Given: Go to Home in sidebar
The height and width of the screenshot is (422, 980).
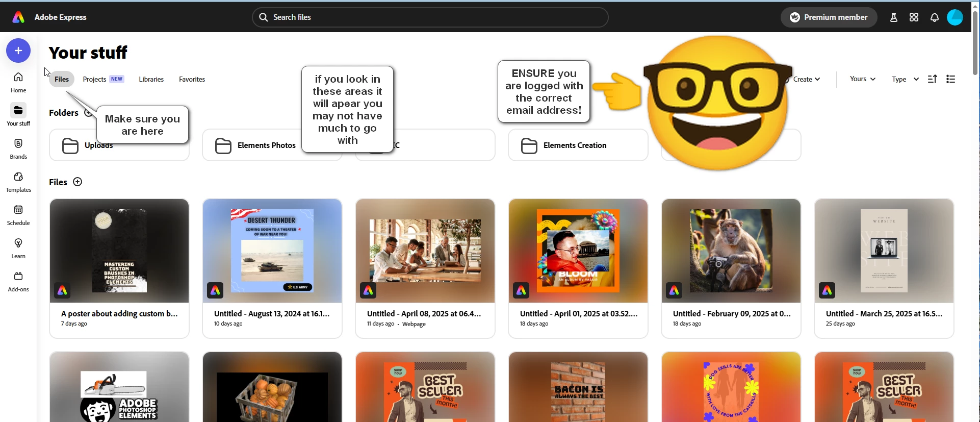Looking at the screenshot, I should pos(18,83).
